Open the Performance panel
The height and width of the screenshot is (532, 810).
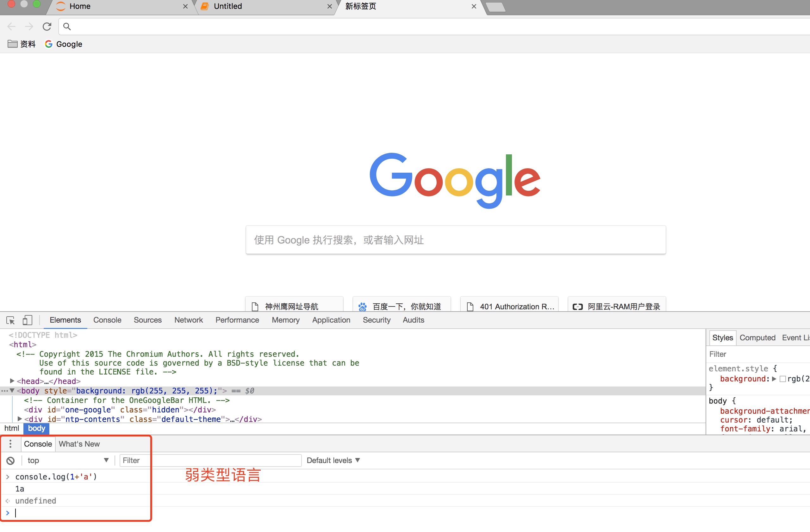coord(237,320)
